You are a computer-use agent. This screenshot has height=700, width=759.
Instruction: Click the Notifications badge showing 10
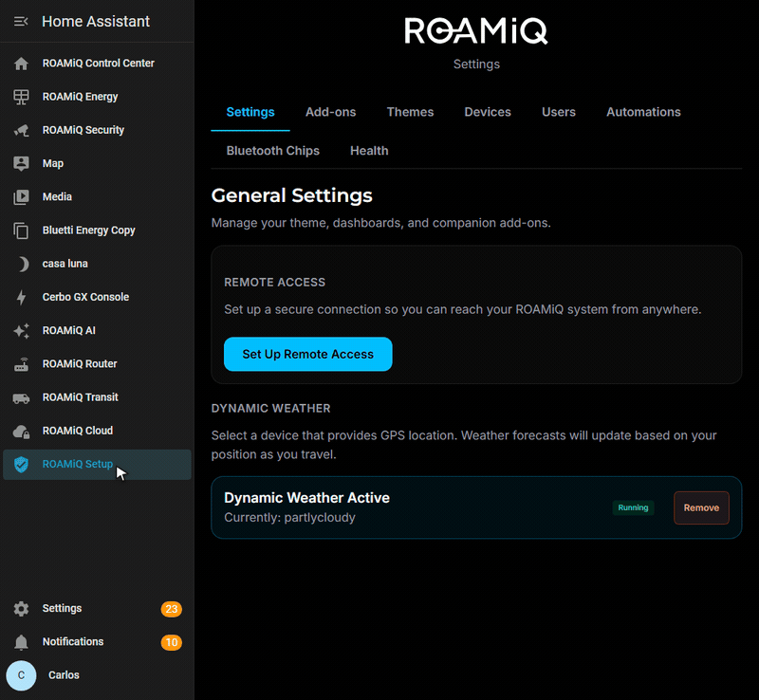(x=172, y=642)
